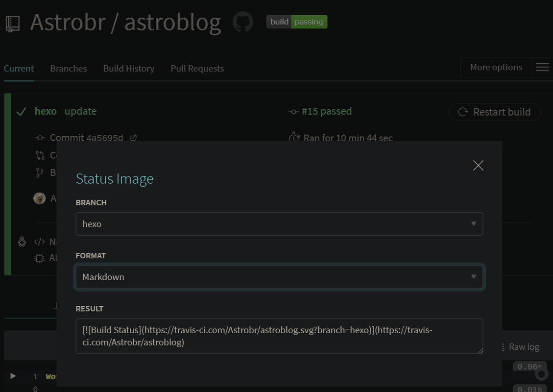Click the commit icon before Commit 4a5695d
The width and height of the screenshot is (553, 392).
pyautogui.click(x=40, y=138)
